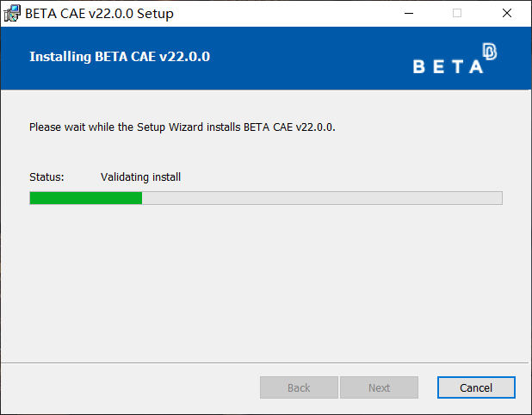This screenshot has height=415, width=532.
Task: Click the "Status:" label
Action: tap(46, 177)
